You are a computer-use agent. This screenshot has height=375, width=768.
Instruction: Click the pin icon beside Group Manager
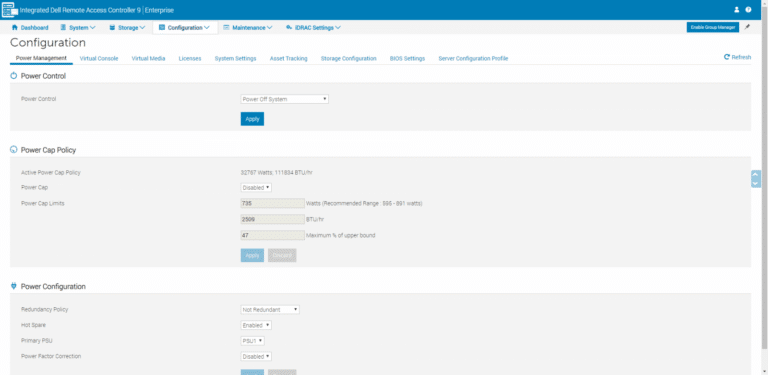tap(747, 27)
